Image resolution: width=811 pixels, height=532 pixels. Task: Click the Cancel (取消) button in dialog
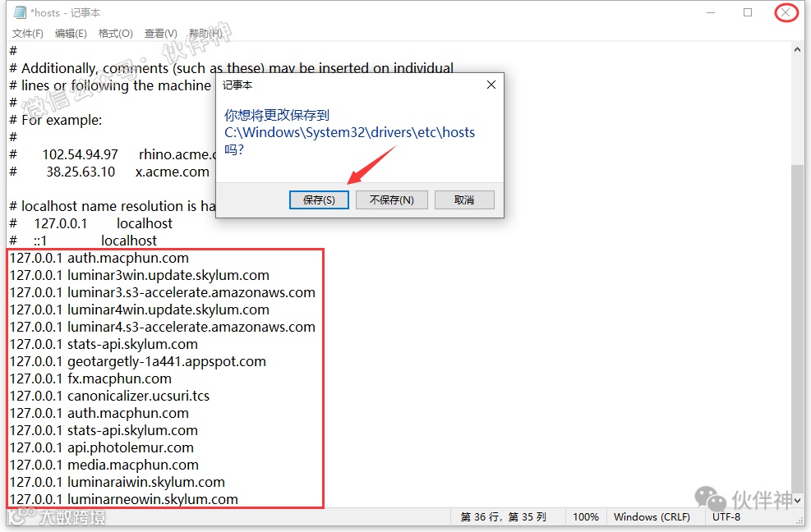click(464, 200)
